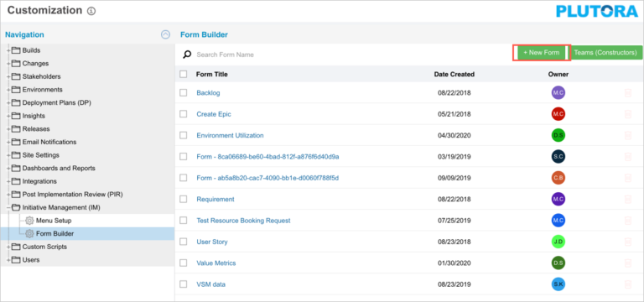Expand the Stakeholders tree node
This screenshot has width=644, height=302.
8,77
